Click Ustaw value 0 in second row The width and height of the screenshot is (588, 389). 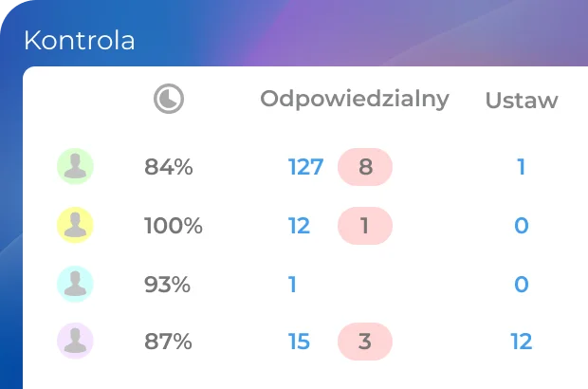pos(521,226)
